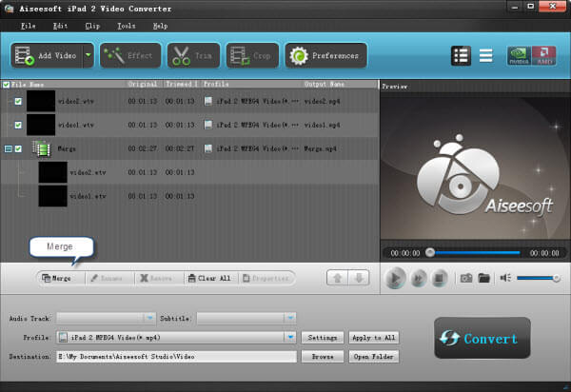Stop the preview playback

click(x=439, y=279)
